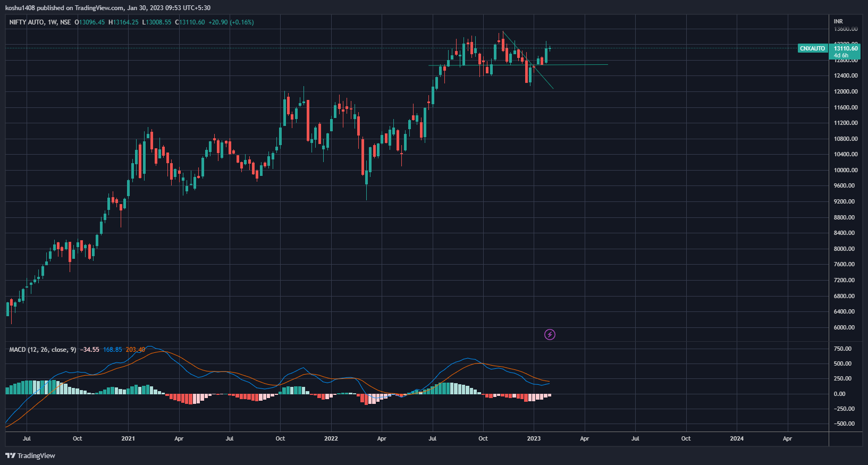Click the 'MACD (12, 26, close, 9)' legend

(x=43, y=350)
